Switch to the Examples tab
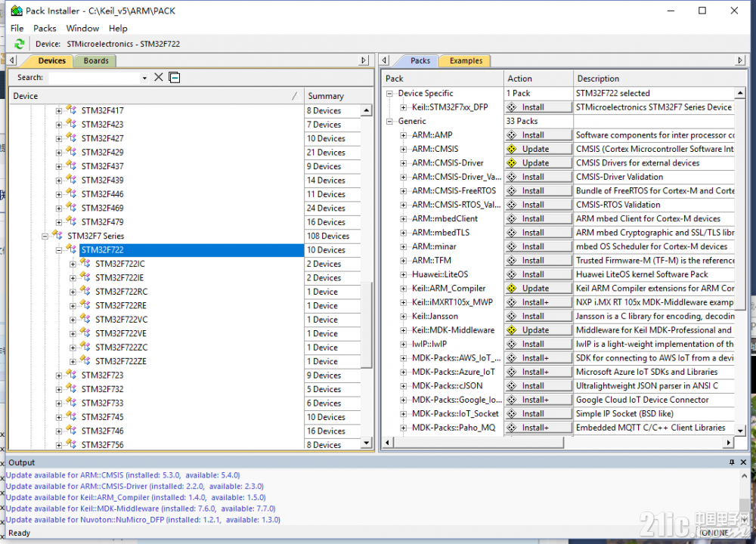The image size is (756, 544). pos(466,60)
